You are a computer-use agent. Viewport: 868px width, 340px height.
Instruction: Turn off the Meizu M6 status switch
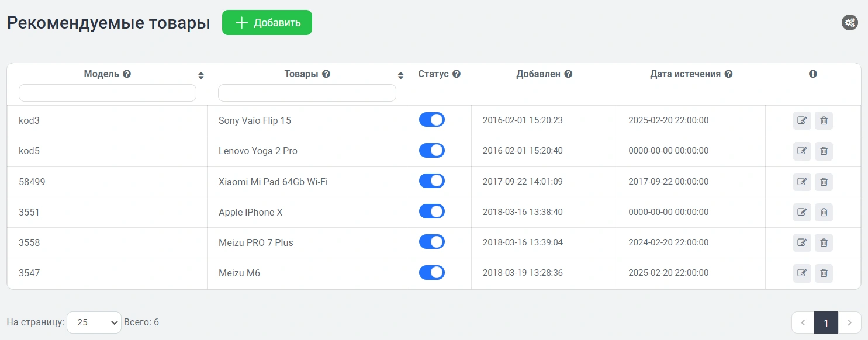(432, 272)
